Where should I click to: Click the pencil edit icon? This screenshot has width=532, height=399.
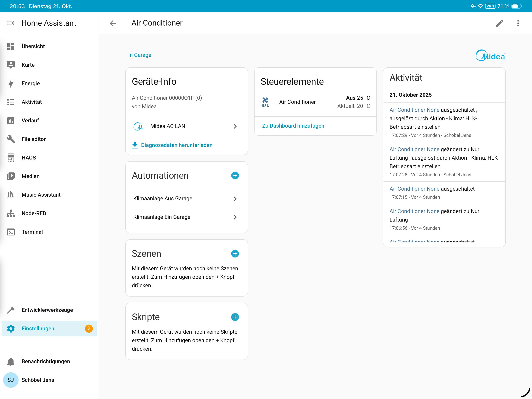click(x=499, y=23)
